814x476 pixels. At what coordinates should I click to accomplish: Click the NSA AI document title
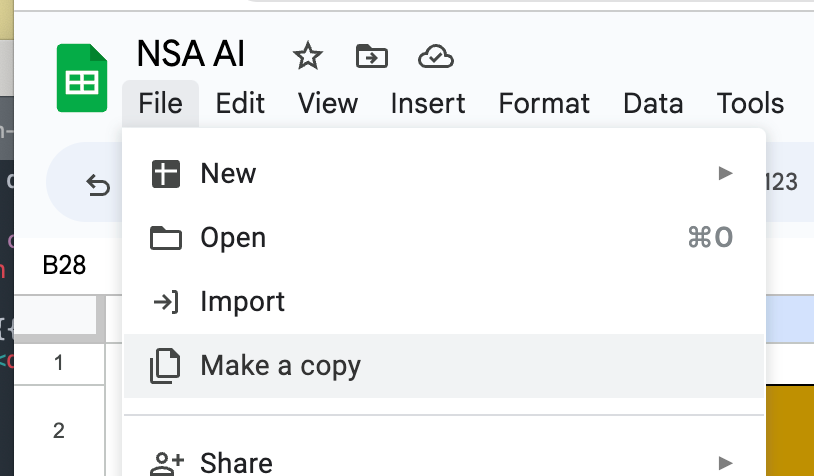point(191,54)
